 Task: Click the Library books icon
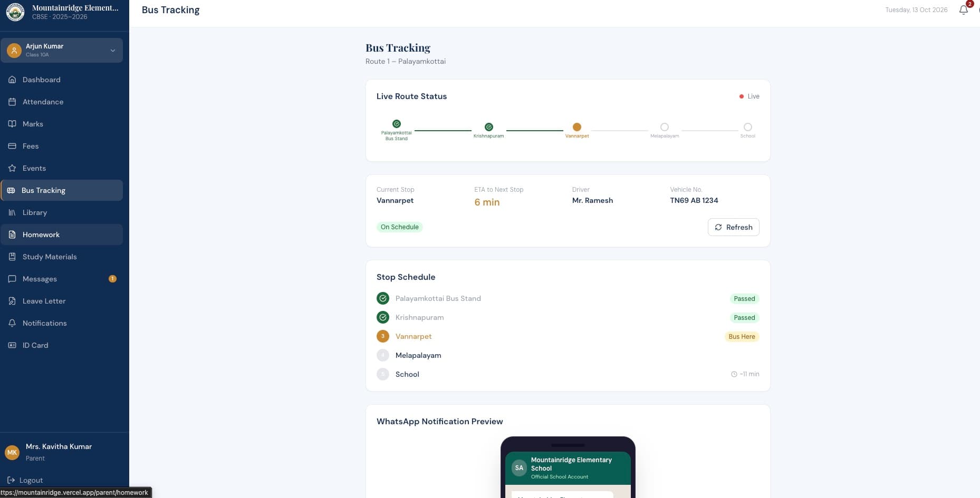(12, 212)
